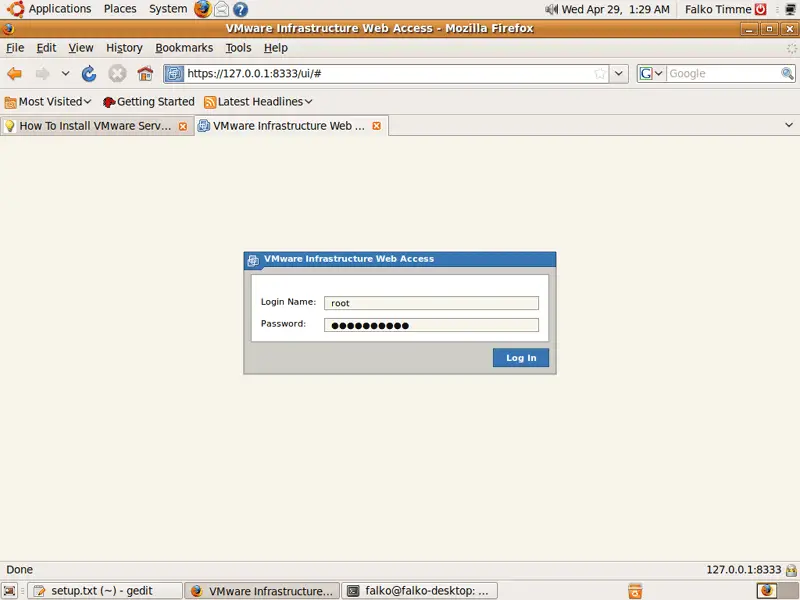Click the Firefox logo icon in the title bar
The width and height of the screenshot is (800, 600).
tap(9, 29)
